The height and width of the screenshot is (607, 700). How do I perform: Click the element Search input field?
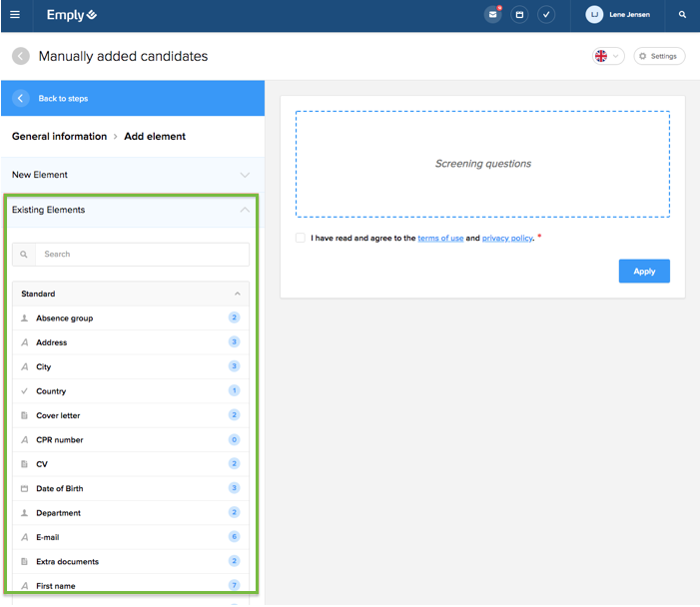click(141, 255)
